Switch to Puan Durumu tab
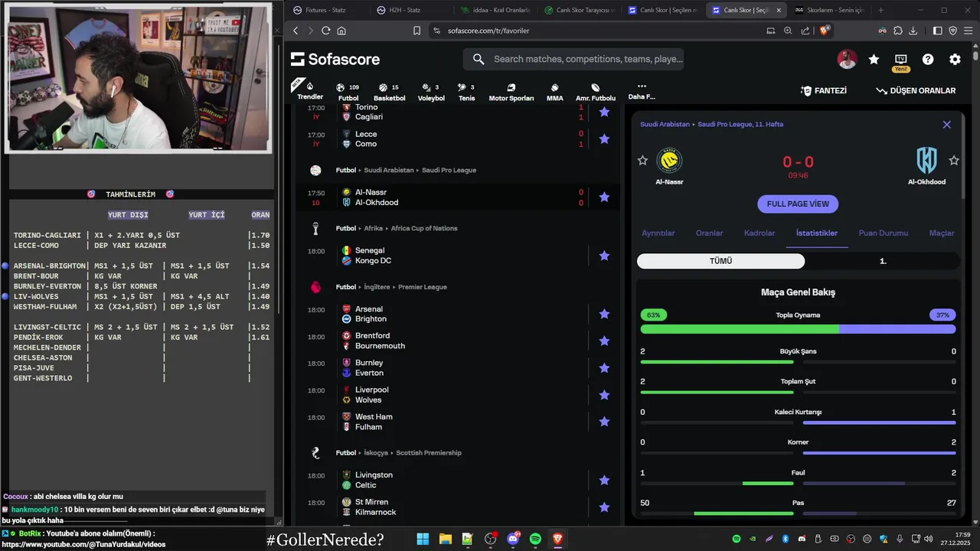The image size is (980, 551). tap(884, 233)
